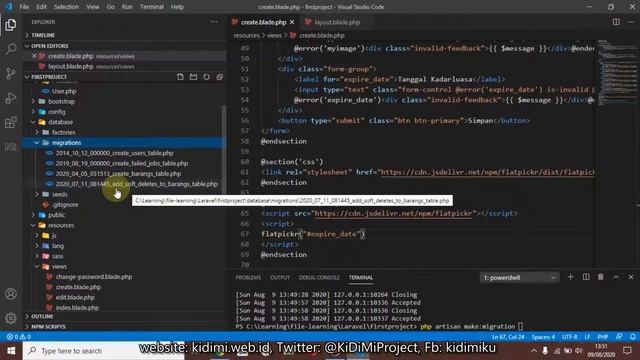Change language mode PHP in status bar
The width and height of the screenshot is (640, 360).
[602, 337]
